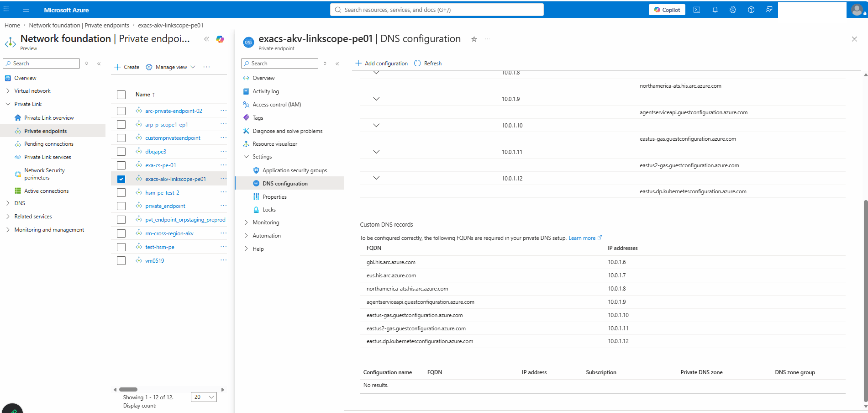
Task: Open the Manage view dropdown
Action: (171, 67)
